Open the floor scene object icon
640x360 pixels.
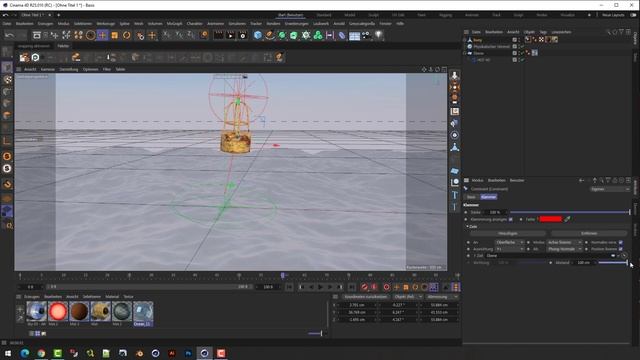tap(354, 36)
